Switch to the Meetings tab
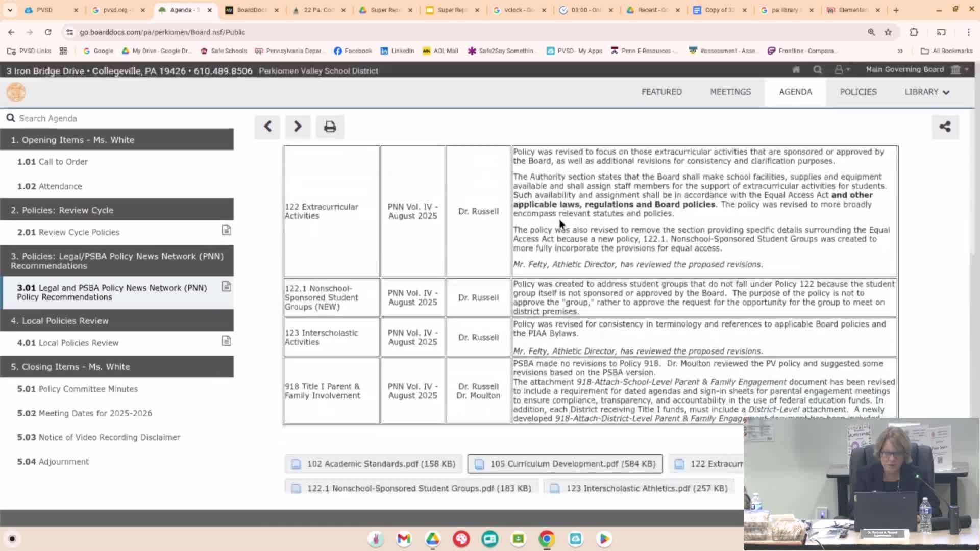This screenshot has height=551, width=980. pos(730,92)
